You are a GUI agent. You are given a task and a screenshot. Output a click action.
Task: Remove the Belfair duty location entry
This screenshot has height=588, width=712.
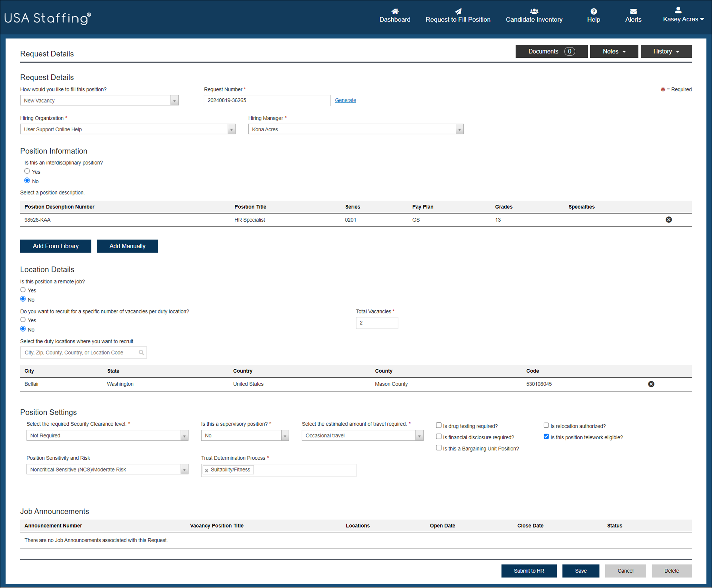click(x=651, y=384)
